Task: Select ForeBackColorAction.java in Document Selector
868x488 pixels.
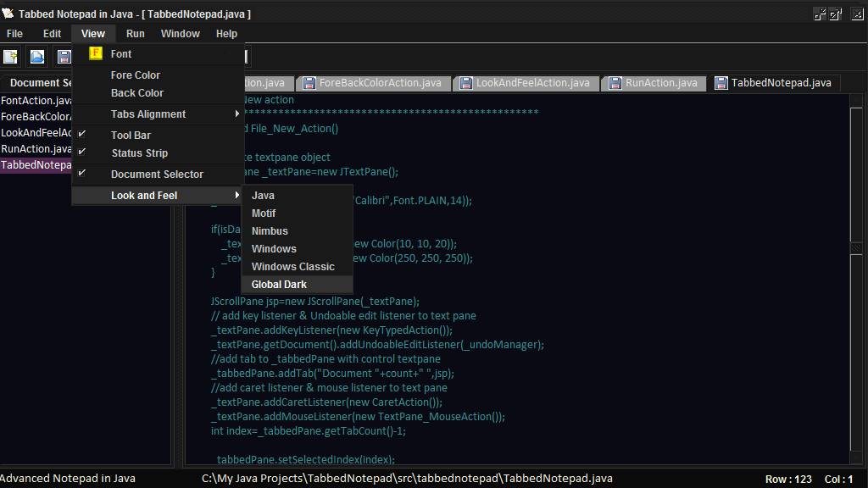Action: (34, 116)
